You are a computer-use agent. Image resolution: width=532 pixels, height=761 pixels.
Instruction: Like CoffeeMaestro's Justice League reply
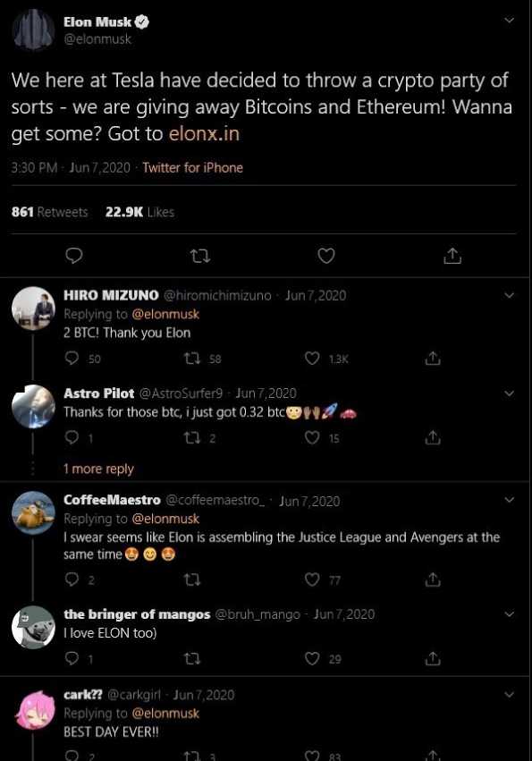(312, 579)
